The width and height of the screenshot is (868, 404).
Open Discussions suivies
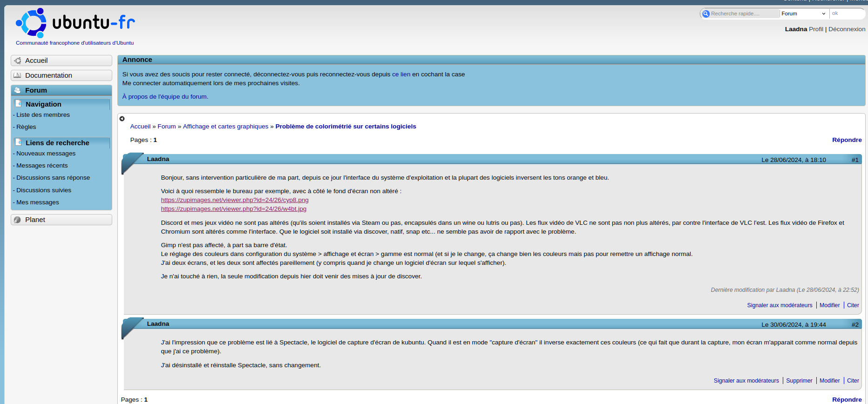44,190
